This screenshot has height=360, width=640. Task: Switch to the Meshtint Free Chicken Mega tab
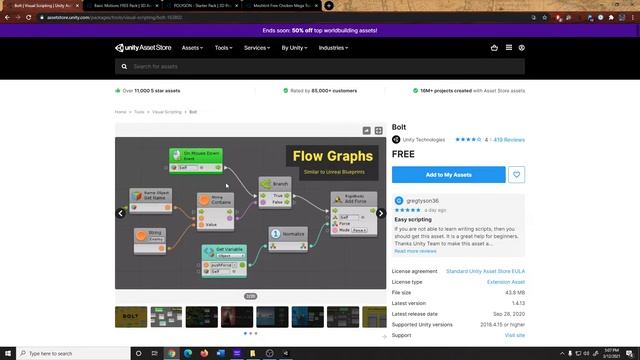(282, 6)
